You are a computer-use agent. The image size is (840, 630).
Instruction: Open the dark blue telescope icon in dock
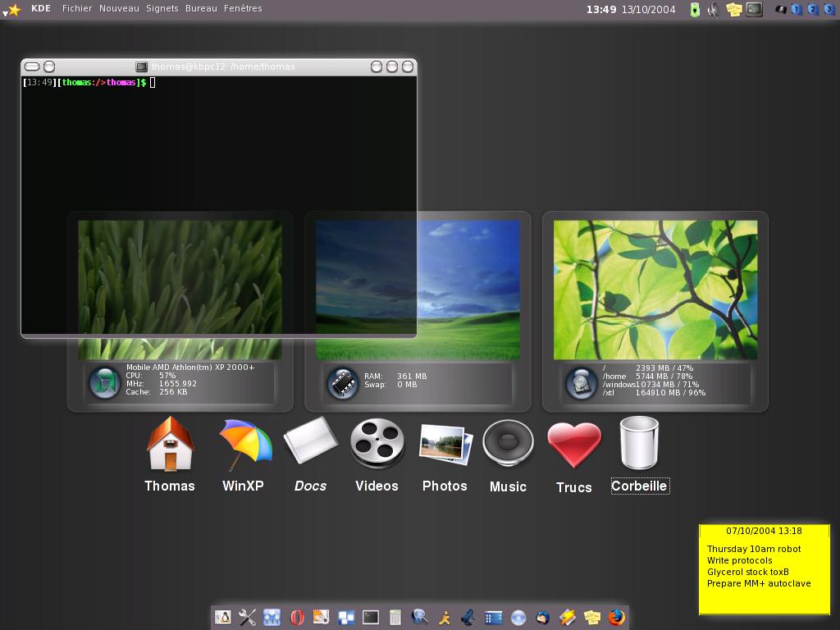point(468,617)
